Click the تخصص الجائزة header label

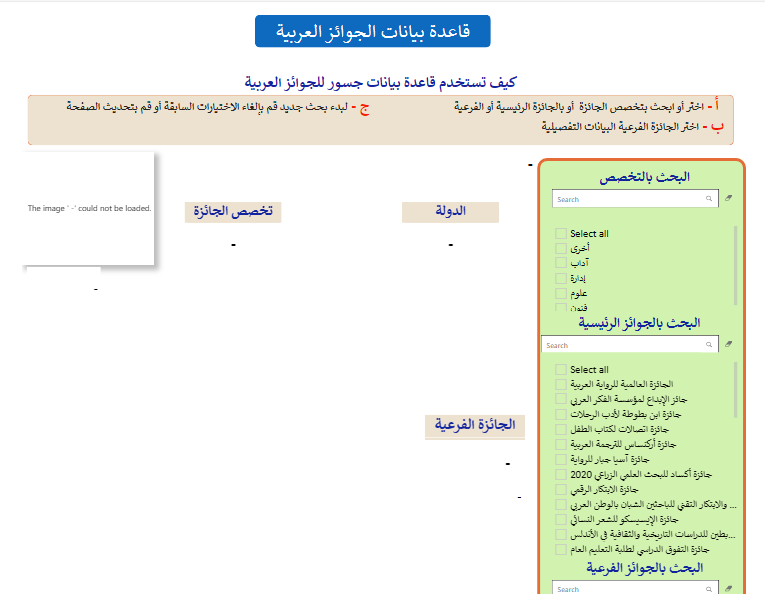click(x=233, y=212)
